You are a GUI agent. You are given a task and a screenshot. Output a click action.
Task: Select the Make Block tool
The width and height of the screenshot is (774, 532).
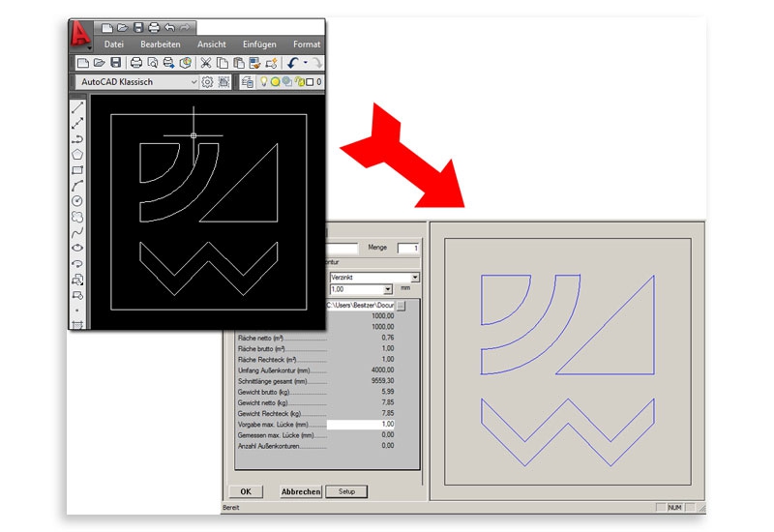77,295
